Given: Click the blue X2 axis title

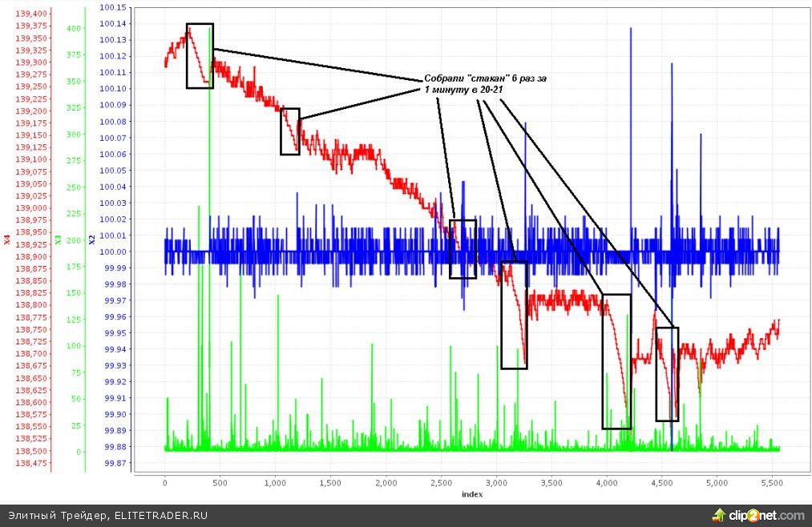Looking at the screenshot, I should coord(91,239).
